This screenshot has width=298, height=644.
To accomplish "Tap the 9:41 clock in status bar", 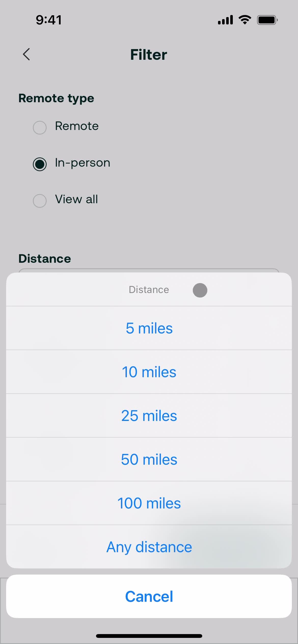I will pyautogui.click(x=49, y=20).
